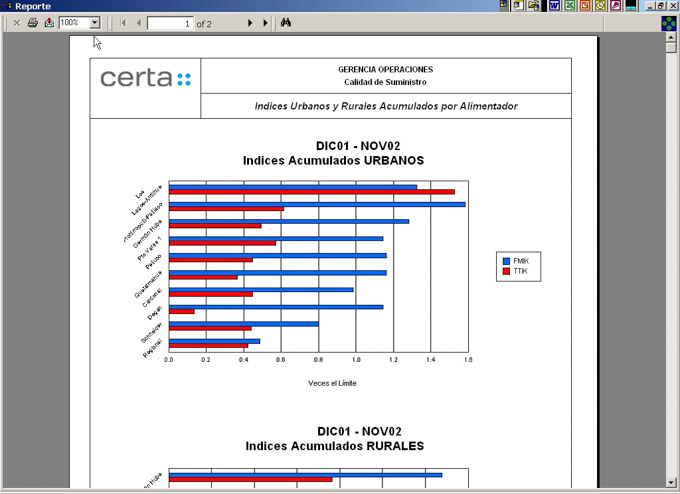680x494 pixels.
Task: Open Access from the Office shortcut bar
Action: coord(616,6)
